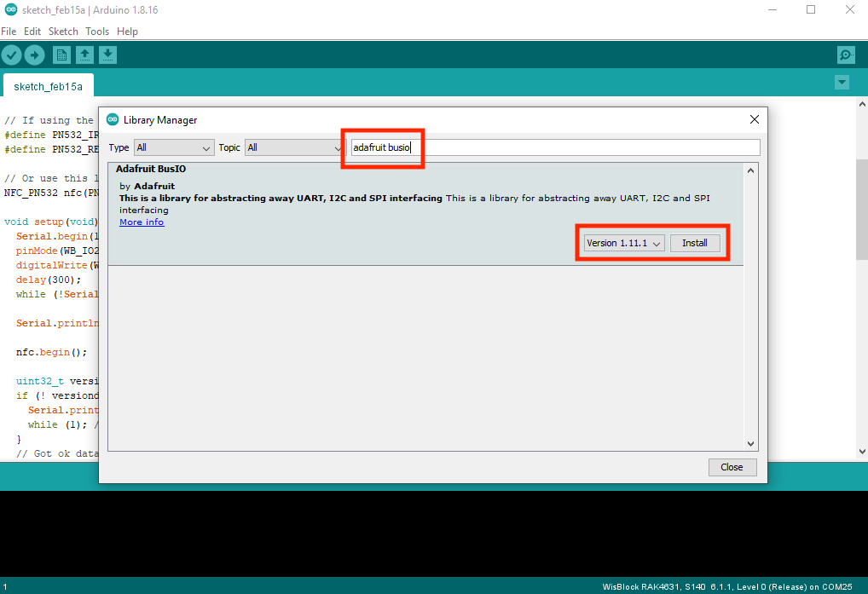The height and width of the screenshot is (594, 868).
Task: Click the Upload arrow icon
Action: (x=34, y=55)
